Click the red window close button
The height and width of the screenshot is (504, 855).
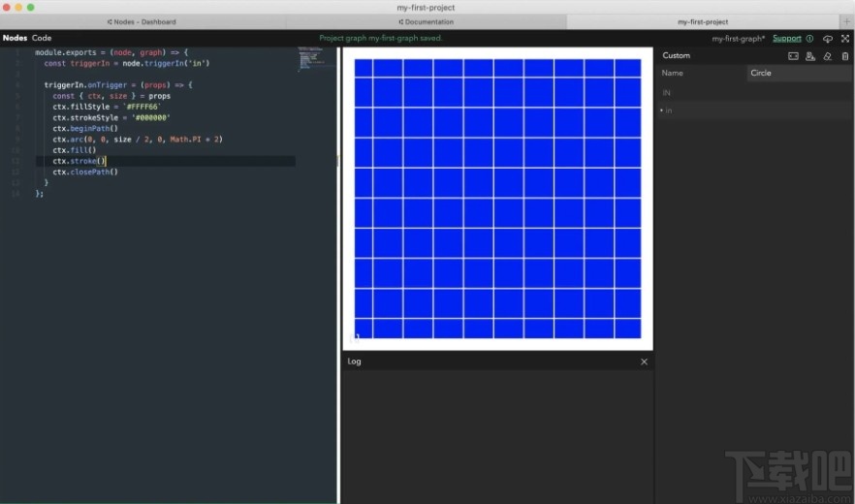pos(7,7)
